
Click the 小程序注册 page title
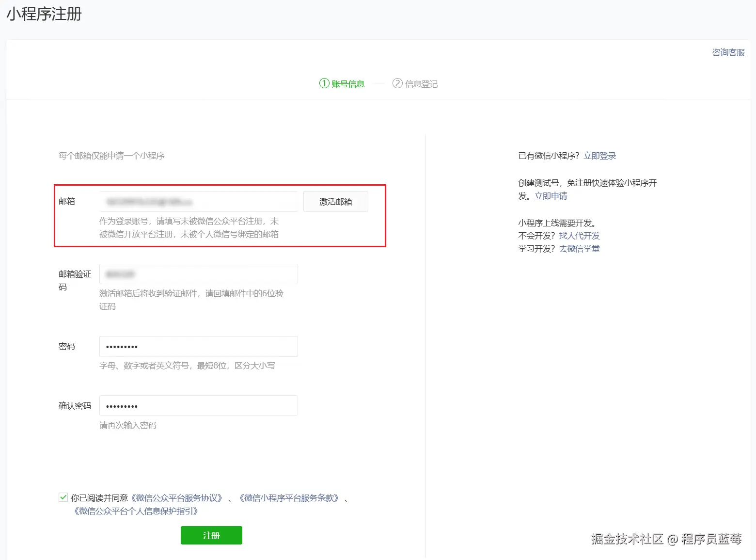click(x=44, y=14)
